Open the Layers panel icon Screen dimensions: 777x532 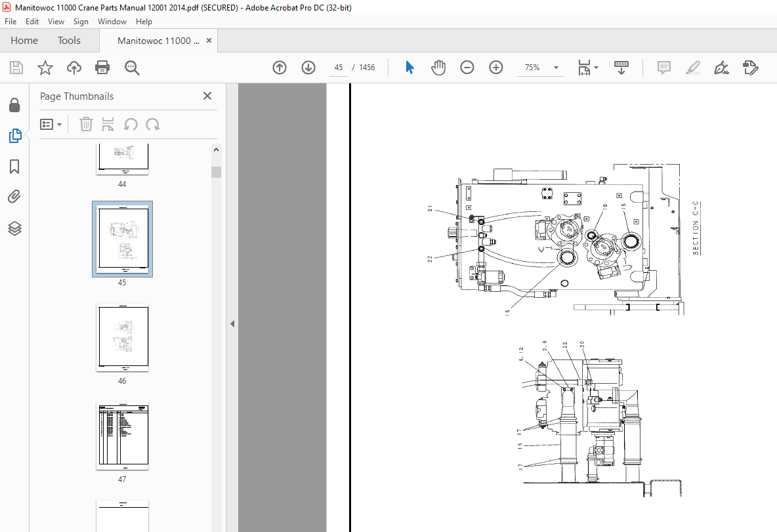[14, 228]
